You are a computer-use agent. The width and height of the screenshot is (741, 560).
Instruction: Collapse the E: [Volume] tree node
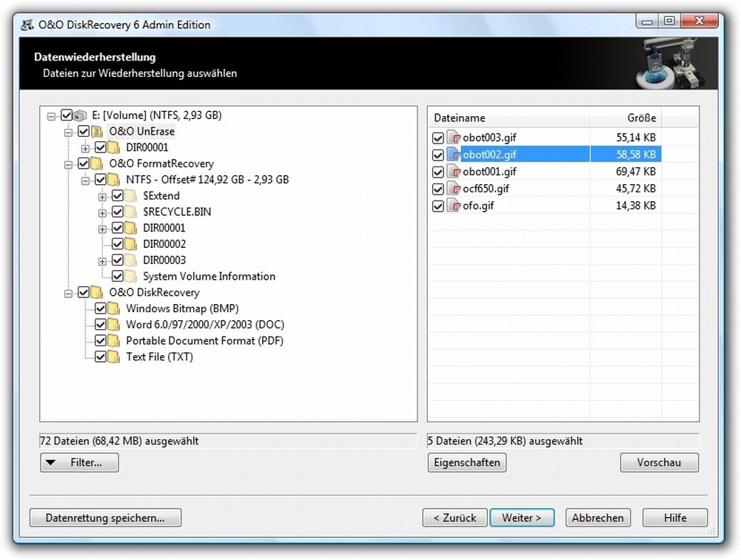[52, 116]
